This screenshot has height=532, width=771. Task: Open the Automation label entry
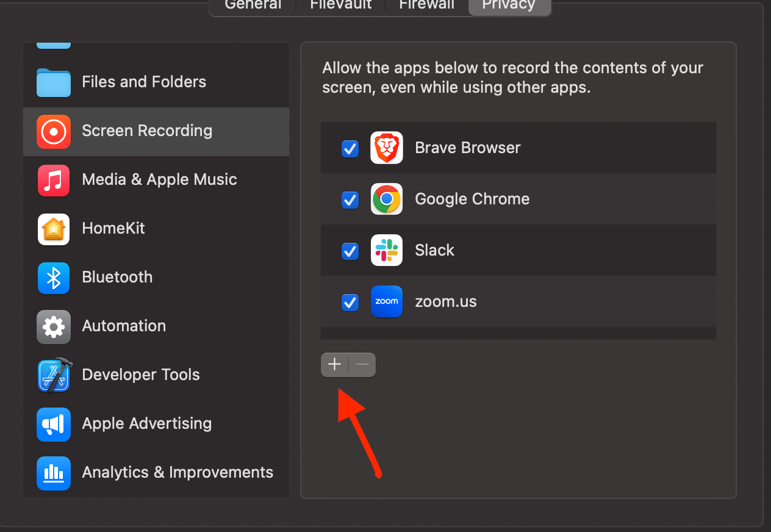click(124, 326)
